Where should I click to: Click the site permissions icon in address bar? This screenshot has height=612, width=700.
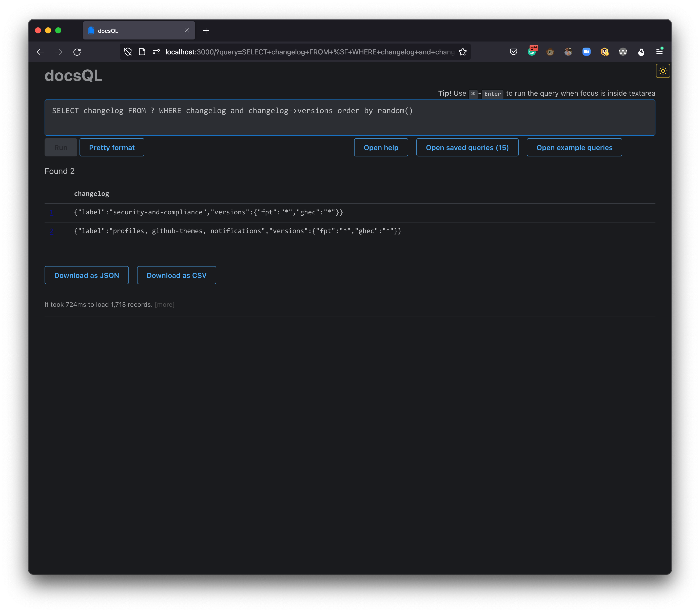click(156, 52)
